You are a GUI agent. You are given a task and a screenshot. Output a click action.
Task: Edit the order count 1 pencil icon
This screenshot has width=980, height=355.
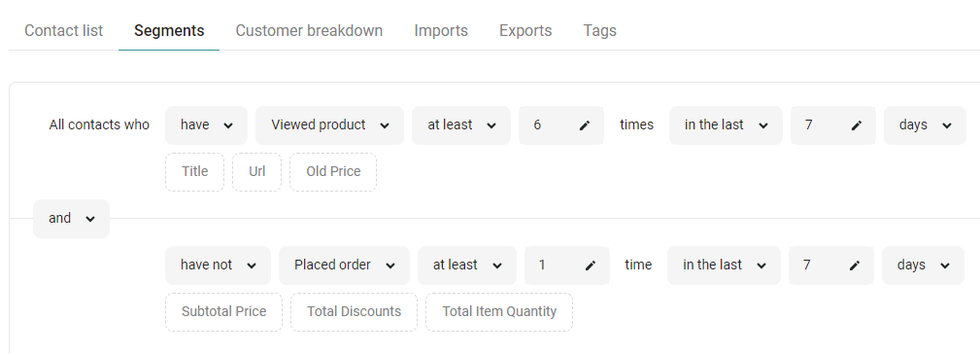tap(590, 266)
